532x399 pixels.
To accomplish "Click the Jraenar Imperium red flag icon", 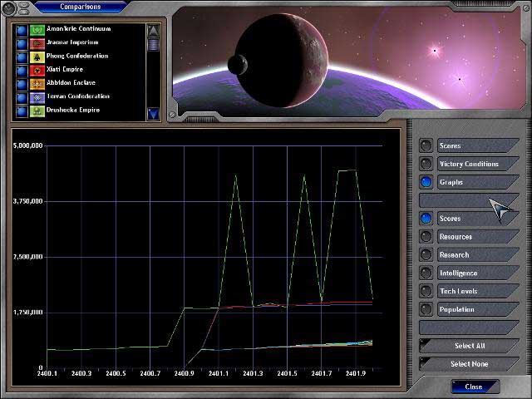I will point(37,42).
